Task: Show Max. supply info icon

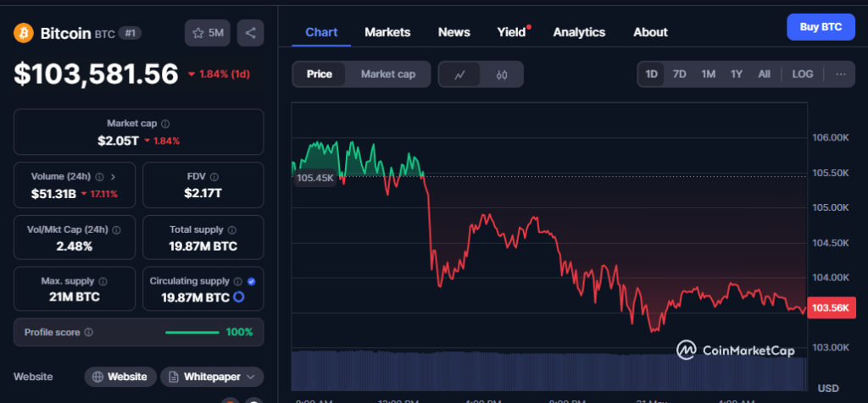Action: 103,281
